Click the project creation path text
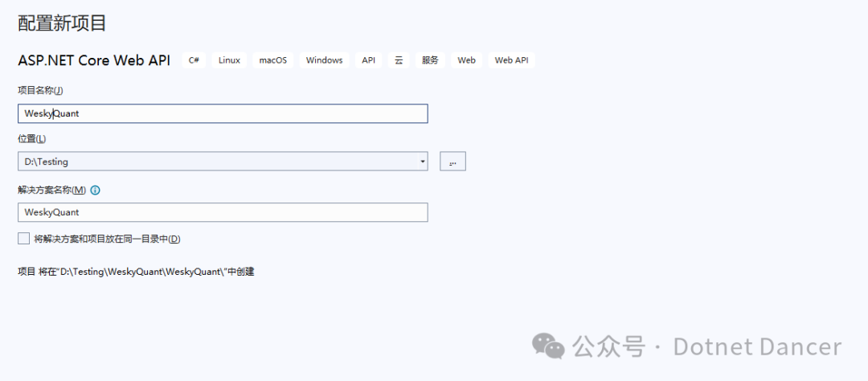Image resolution: width=868 pixels, height=381 pixels. [x=136, y=272]
